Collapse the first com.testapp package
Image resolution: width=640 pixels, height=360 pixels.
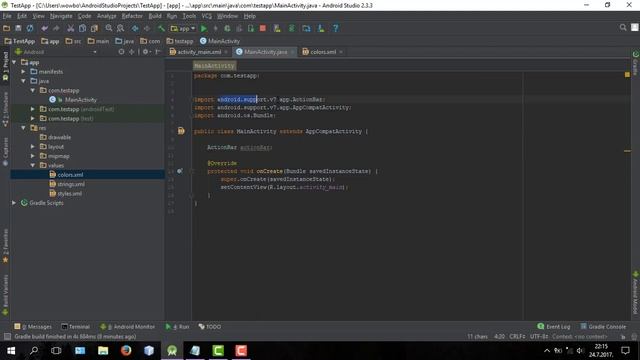click(x=33, y=90)
